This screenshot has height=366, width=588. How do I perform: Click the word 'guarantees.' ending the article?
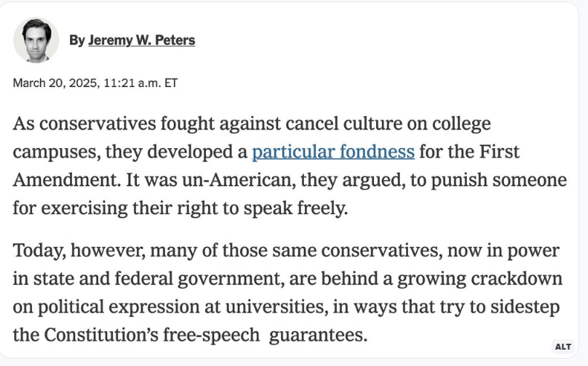318,335
